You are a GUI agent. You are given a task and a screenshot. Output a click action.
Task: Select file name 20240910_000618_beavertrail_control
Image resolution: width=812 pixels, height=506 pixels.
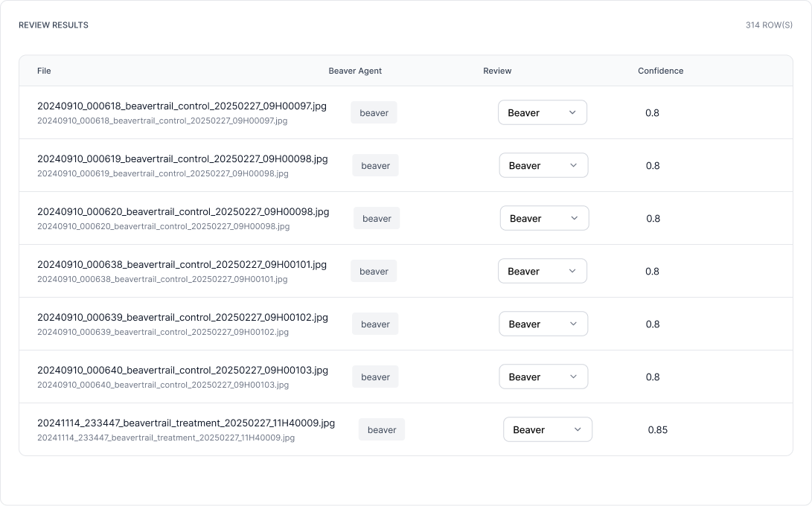pyautogui.click(x=182, y=106)
